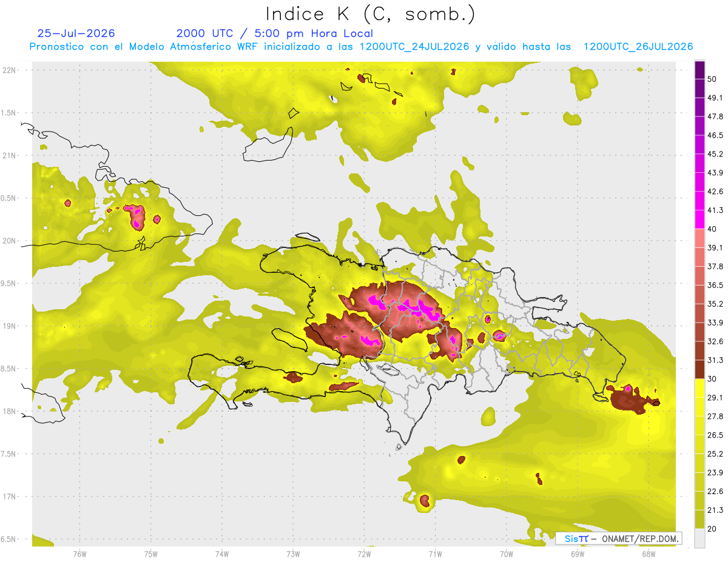Click the "1.5N" latitude label
The image size is (728, 562).
coord(8,113)
